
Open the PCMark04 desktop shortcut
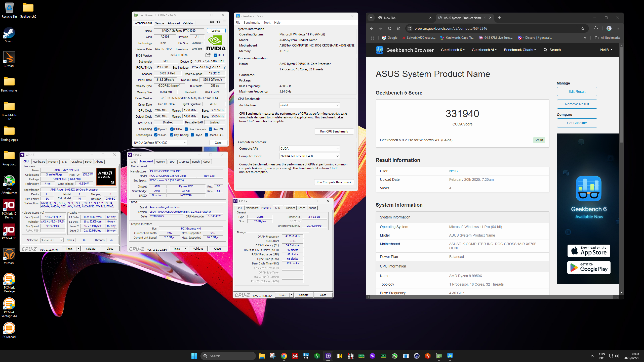[9, 331]
